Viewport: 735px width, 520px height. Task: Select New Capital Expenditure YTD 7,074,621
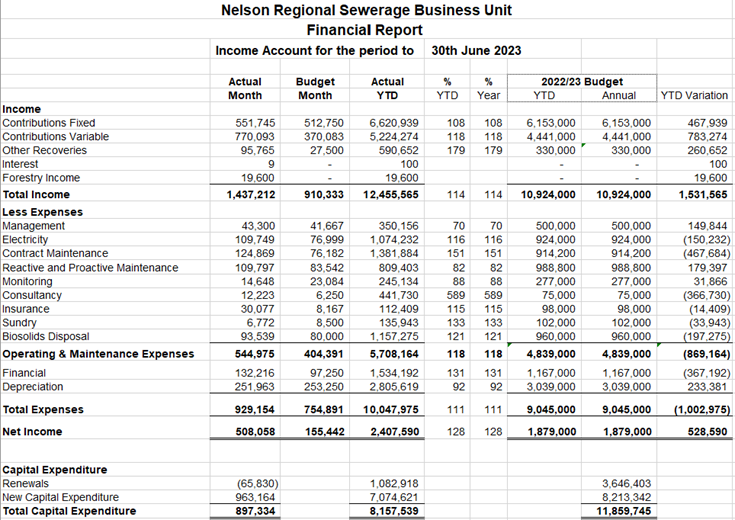coord(394,497)
